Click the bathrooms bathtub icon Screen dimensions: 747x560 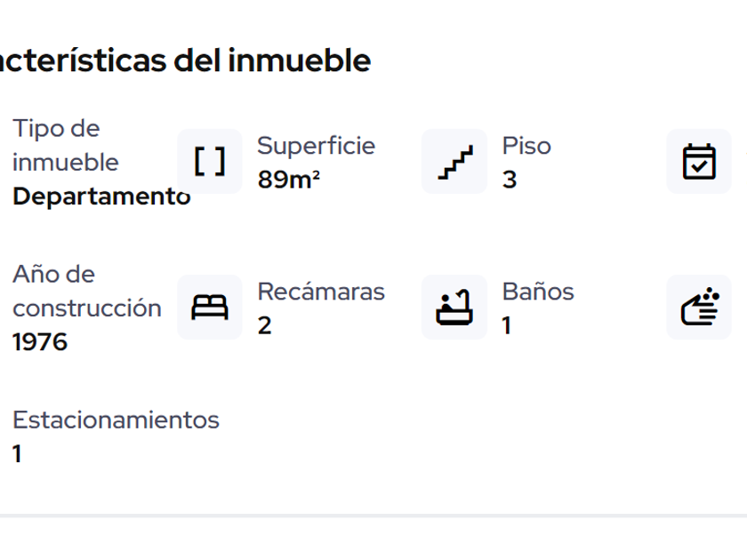tap(454, 308)
